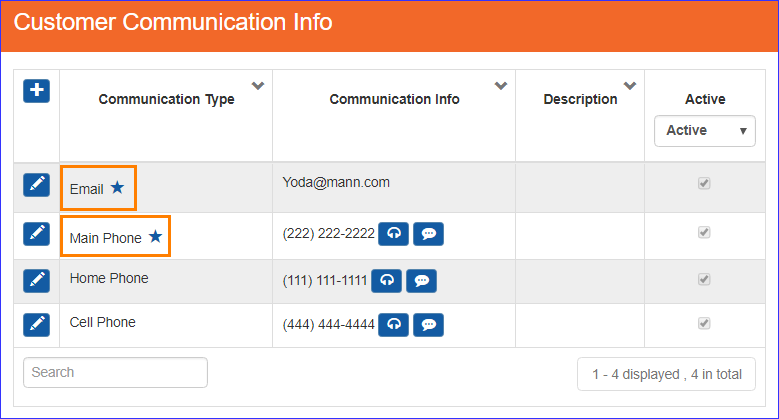This screenshot has height=419, width=779.
Task: Call the (111) 111-1111 home phone
Action: click(x=387, y=281)
